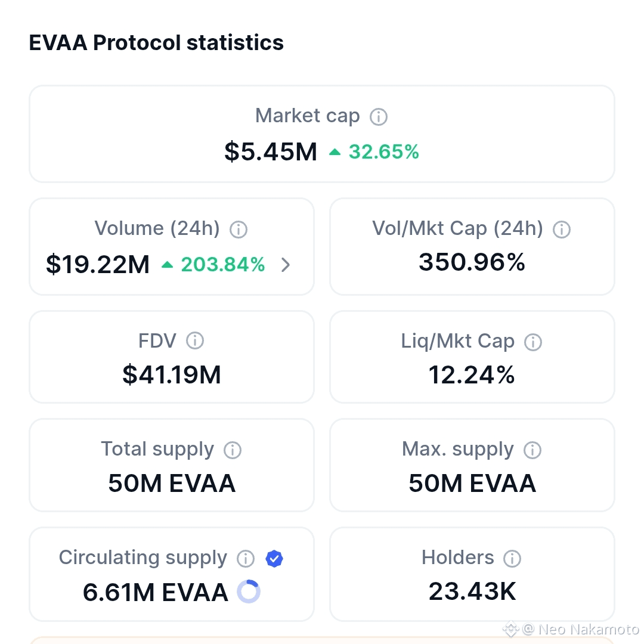Show the FDV info icon tooltip
644x644 pixels.
194,340
